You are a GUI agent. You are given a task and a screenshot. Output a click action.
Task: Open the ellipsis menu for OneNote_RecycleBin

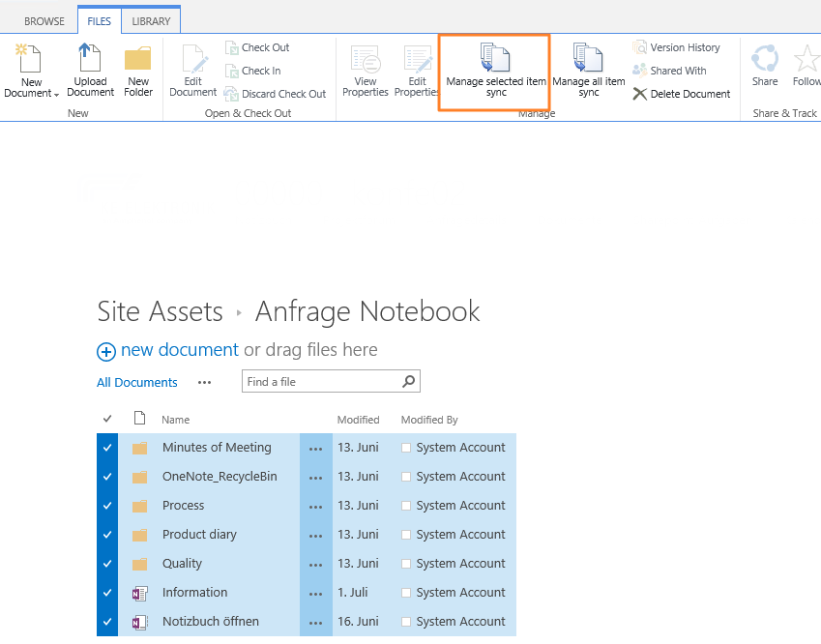(315, 478)
